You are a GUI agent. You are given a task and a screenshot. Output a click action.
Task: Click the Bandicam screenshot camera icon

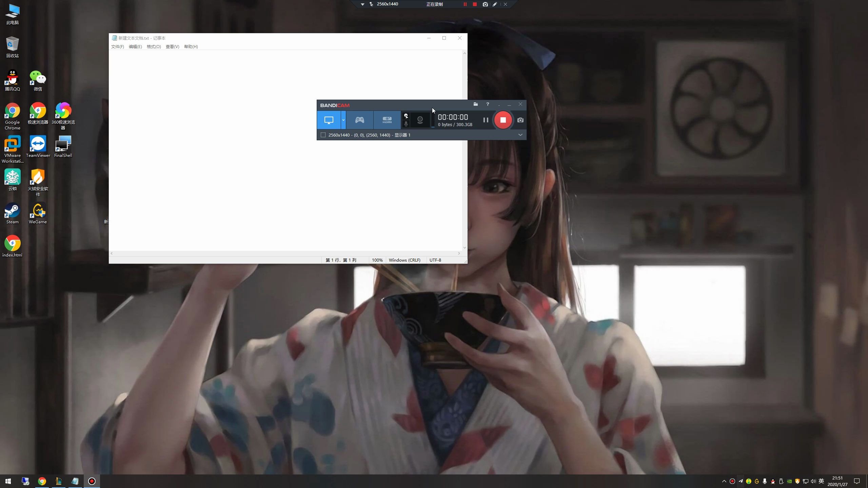click(x=520, y=120)
